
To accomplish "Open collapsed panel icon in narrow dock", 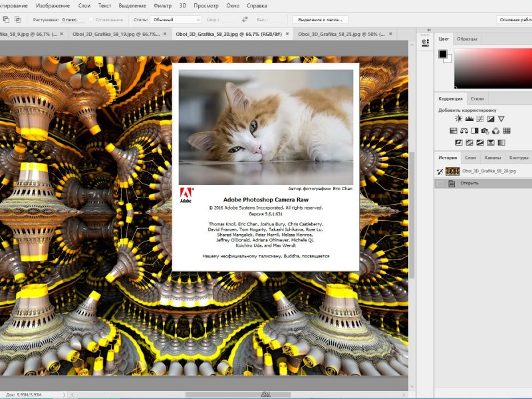I will (425, 43).
